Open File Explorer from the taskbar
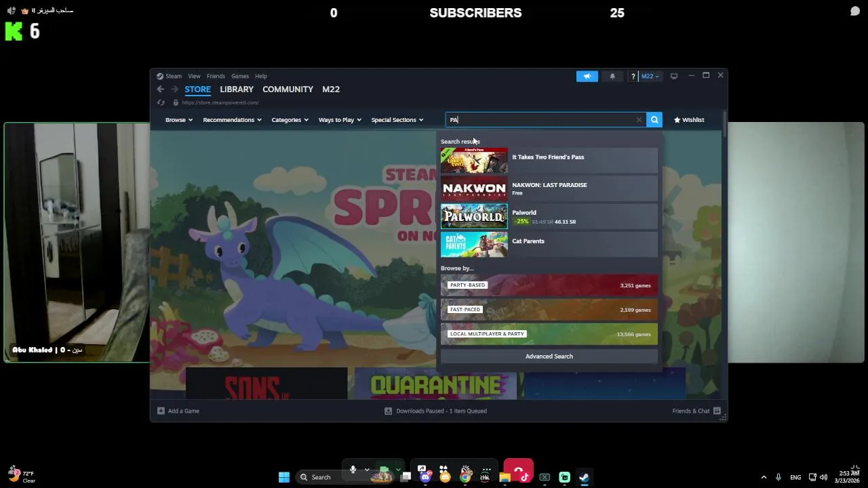The height and width of the screenshot is (488, 868). (x=505, y=477)
